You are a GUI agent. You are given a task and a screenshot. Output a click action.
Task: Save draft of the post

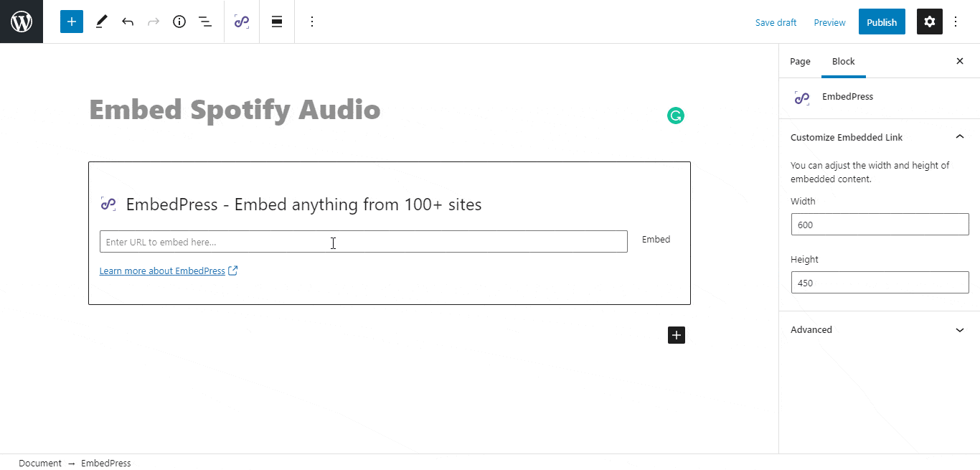click(776, 22)
